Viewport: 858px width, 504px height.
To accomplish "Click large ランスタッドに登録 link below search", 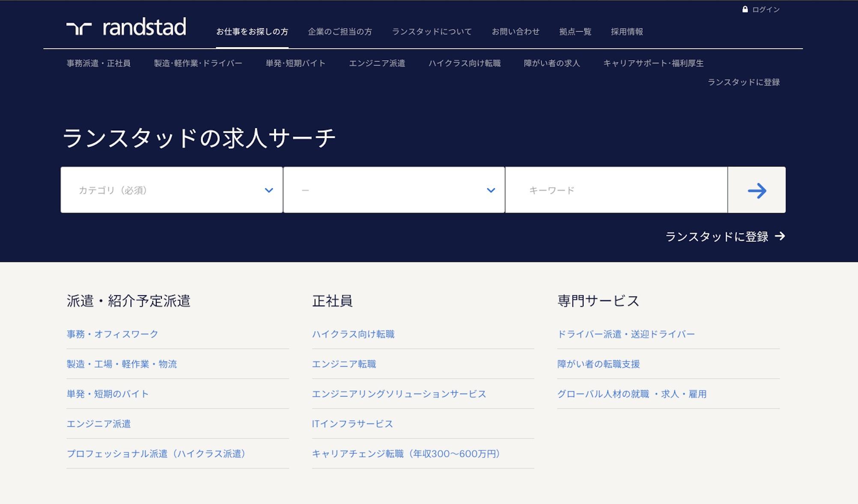I will tap(717, 237).
